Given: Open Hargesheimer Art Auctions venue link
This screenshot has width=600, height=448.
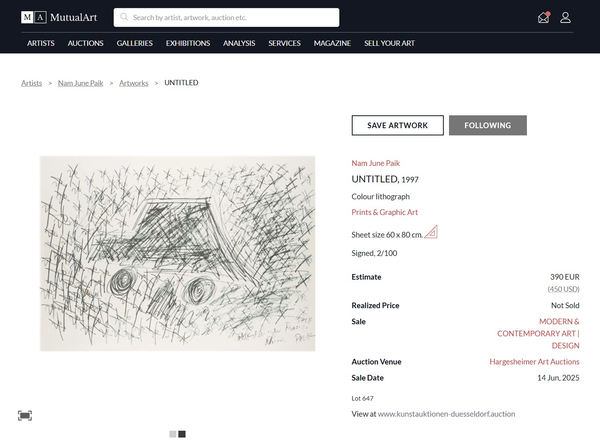Looking at the screenshot, I should pyautogui.click(x=534, y=362).
